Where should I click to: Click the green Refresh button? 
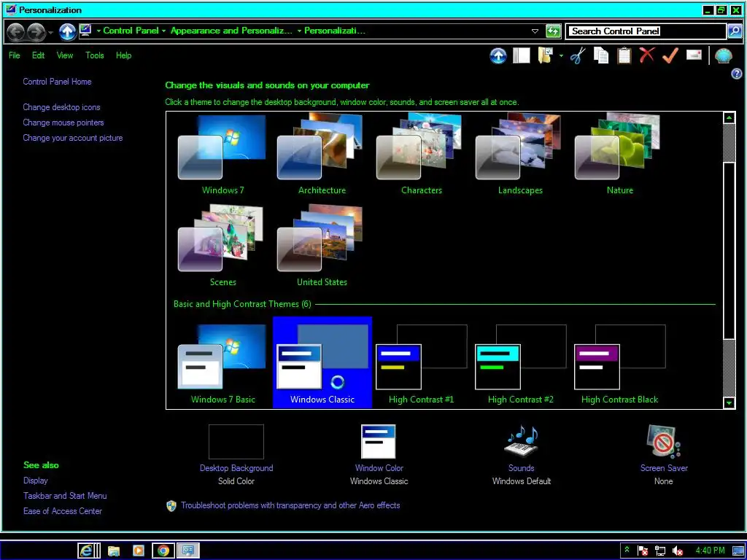553,31
